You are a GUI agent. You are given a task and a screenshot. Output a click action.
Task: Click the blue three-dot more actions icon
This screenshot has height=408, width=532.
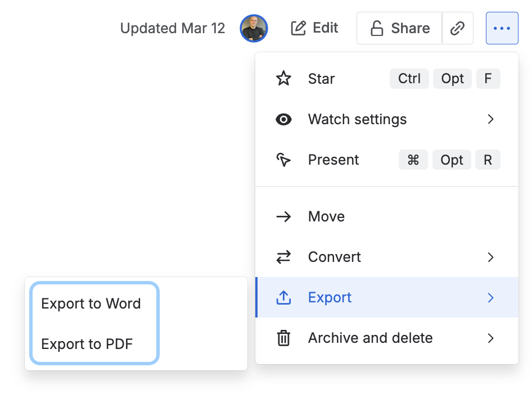[x=501, y=28]
